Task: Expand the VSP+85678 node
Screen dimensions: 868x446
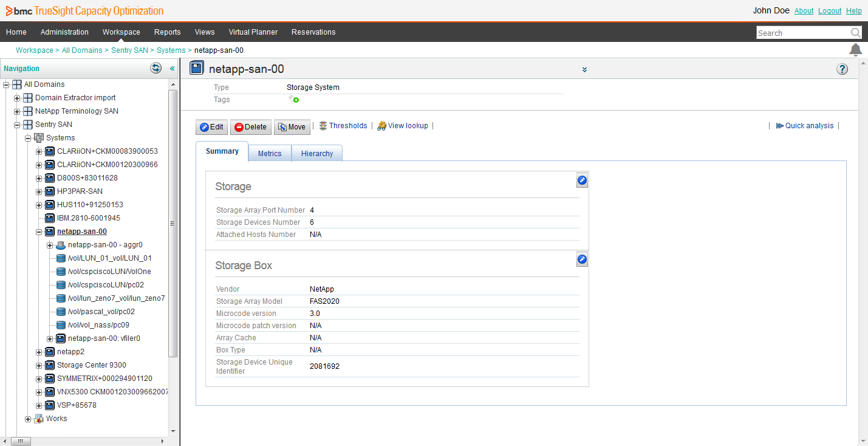Action: [39, 405]
